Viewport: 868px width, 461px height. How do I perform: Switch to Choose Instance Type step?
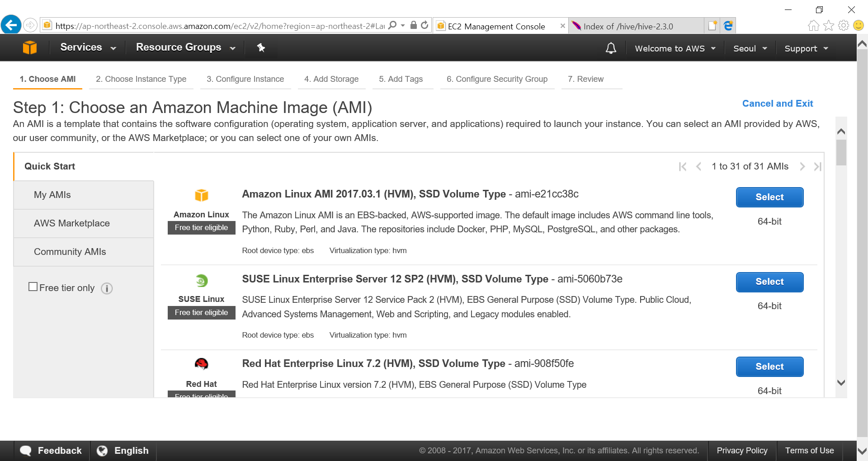tap(141, 79)
